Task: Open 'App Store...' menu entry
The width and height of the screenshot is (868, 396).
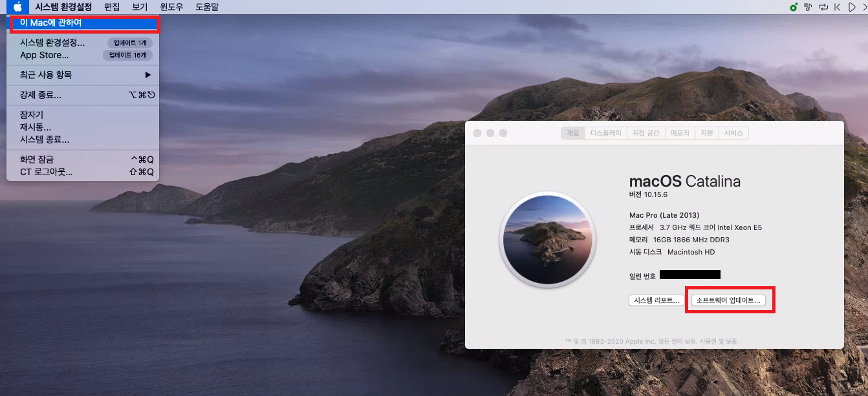Action: click(x=83, y=55)
